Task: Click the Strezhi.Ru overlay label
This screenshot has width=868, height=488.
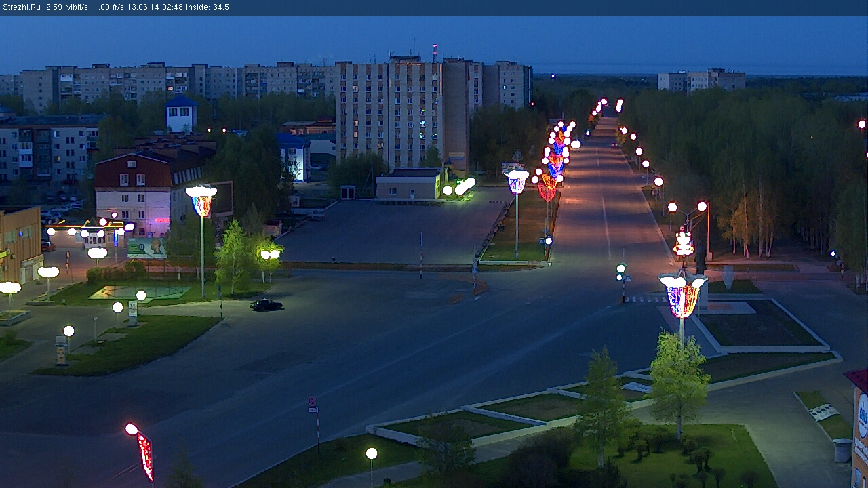Action: click(x=22, y=7)
